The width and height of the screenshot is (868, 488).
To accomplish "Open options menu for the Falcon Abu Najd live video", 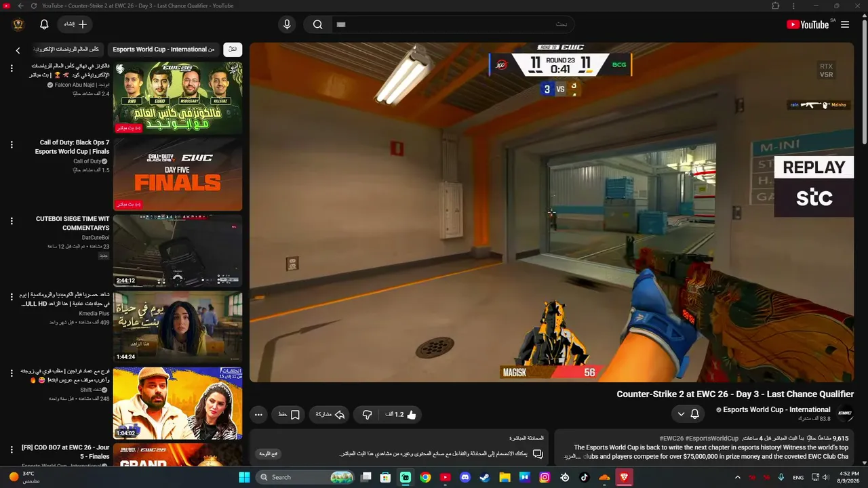I will pyautogui.click(x=12, y=68).
